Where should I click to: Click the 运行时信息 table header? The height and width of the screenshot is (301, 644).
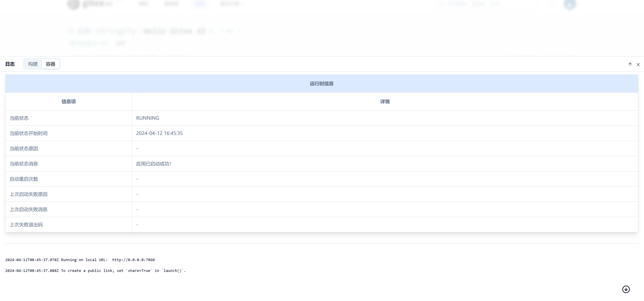pyautogui.click(x=322, y=84)
